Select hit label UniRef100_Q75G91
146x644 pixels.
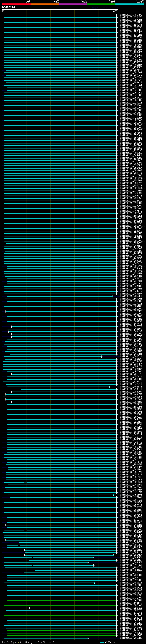[x=131, y=37]
